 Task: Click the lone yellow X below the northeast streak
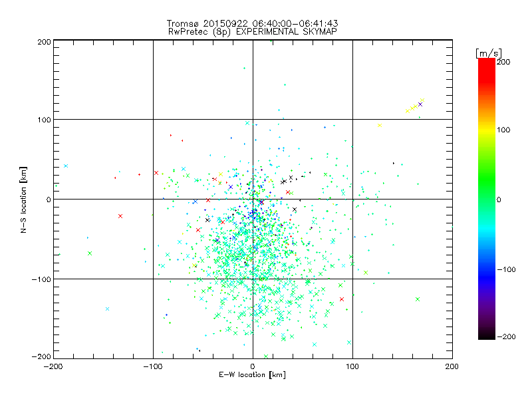(x=380, y=126)
